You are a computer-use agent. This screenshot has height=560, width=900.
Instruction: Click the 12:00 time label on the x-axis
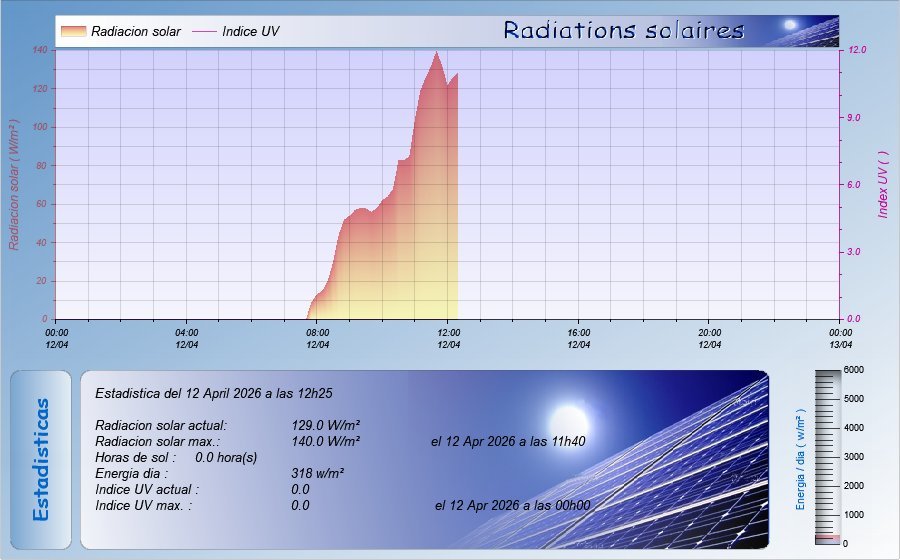pos(448,333)
